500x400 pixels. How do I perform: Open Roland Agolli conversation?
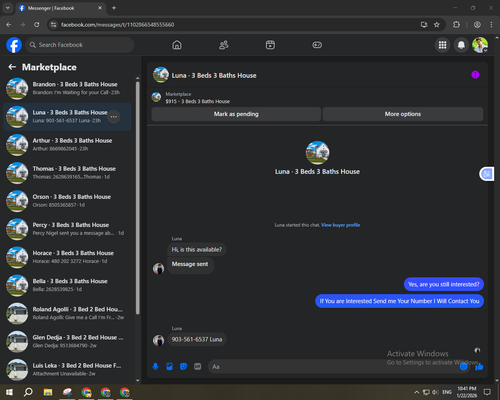point(68,313)
